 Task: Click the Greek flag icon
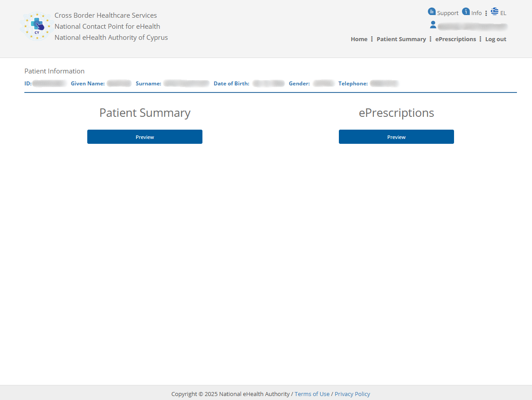coord(494,12)
